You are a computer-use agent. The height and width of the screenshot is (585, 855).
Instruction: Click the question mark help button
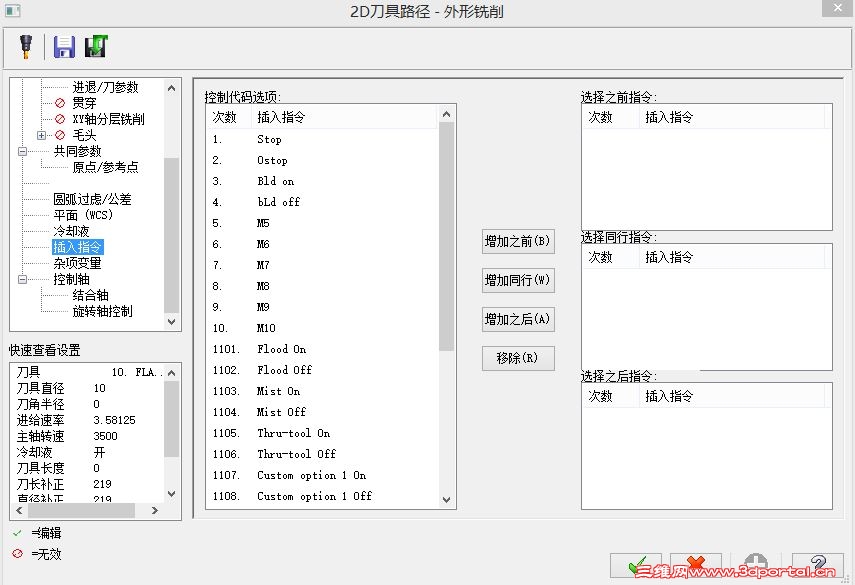click(x=817, y=565)
